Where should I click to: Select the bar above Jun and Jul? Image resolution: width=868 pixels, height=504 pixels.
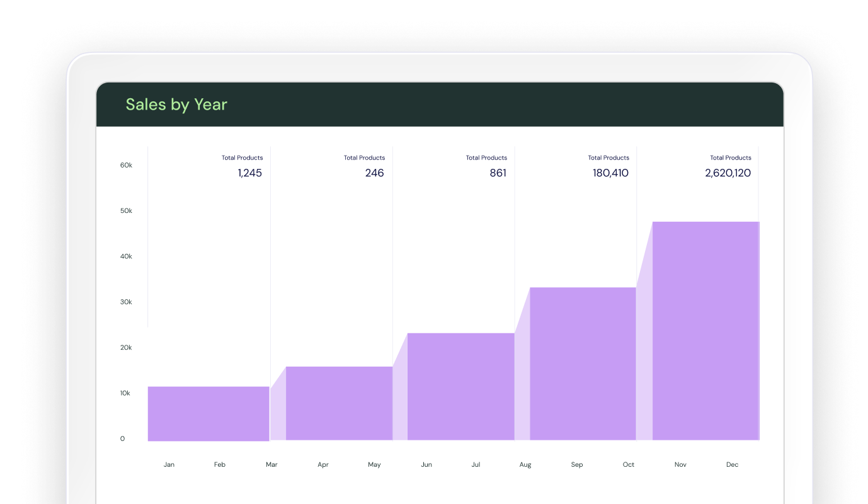(460, 386)
